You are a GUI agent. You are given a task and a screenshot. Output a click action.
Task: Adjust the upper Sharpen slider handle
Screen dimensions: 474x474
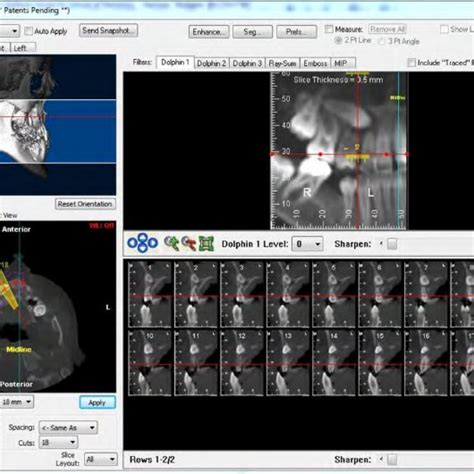392,244
